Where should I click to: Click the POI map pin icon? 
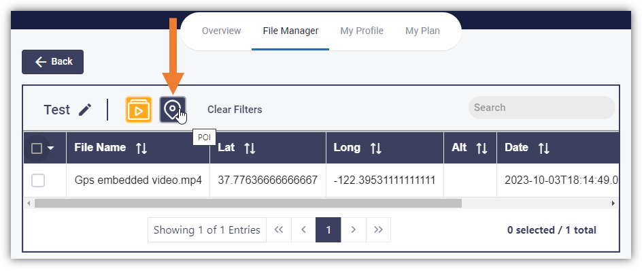173,110
